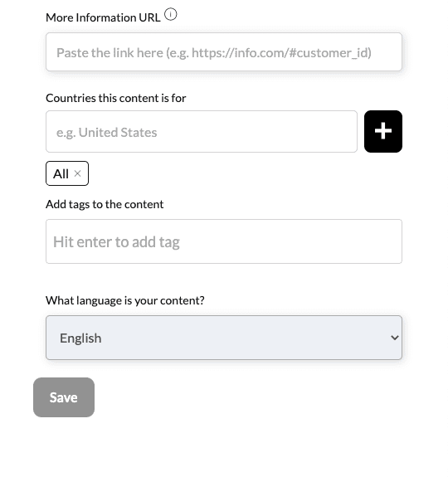
Task: Focus the More Information URL input field
Action: click(224, 52)
